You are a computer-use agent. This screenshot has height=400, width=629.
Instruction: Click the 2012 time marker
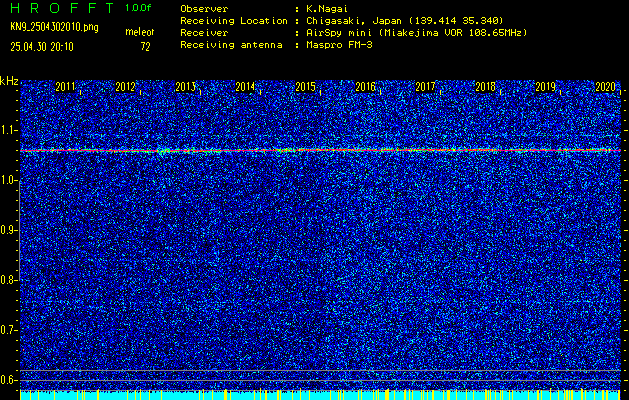click(125, 87)
